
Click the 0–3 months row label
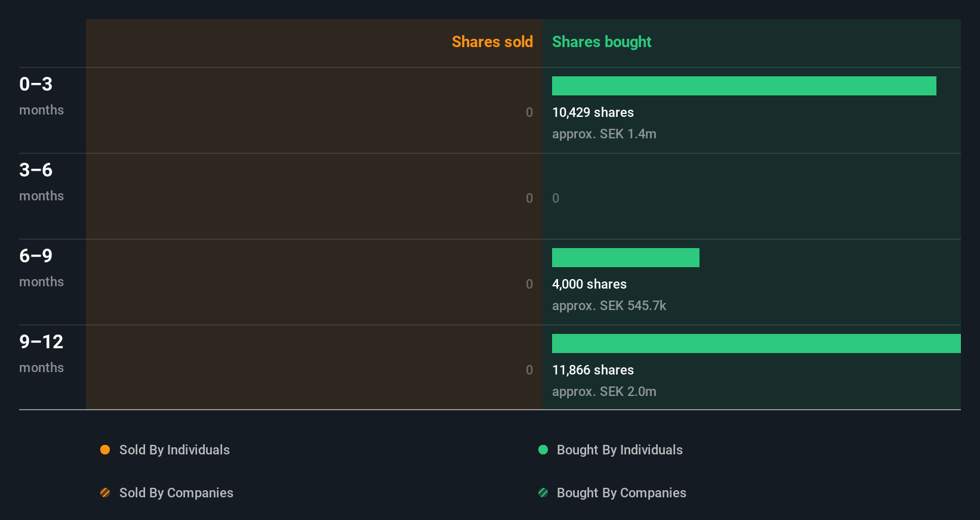coord(41,96)
